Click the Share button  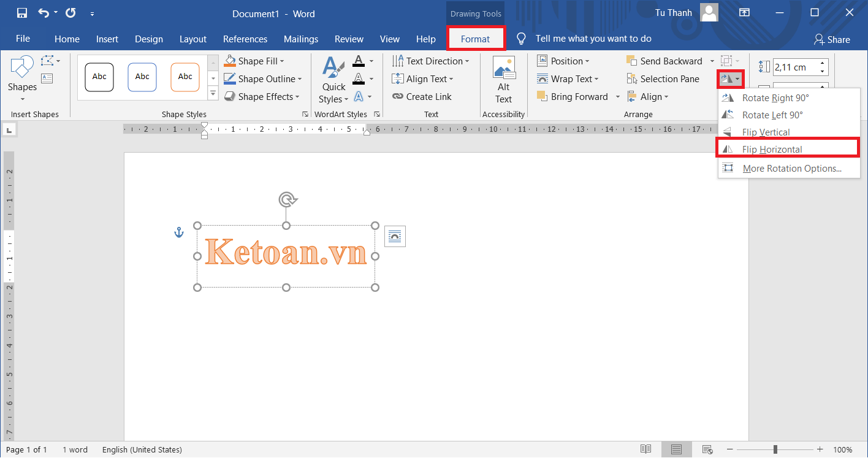pyautogui.click(x=832, y=39)
